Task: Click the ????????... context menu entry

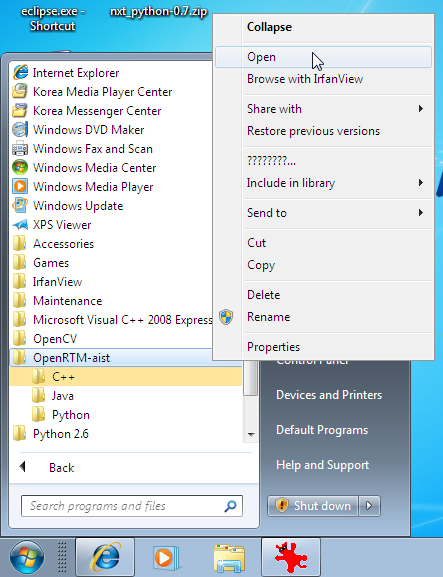Action: click(x=323, y=161)
